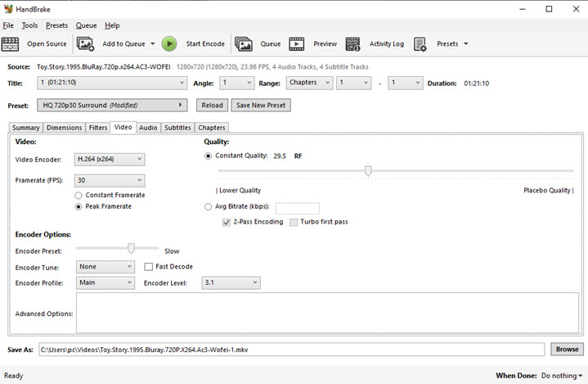Open the When Done dropdown Do nothing
The width and height of the screenshot is (588, 384).
tap(561, 375)
